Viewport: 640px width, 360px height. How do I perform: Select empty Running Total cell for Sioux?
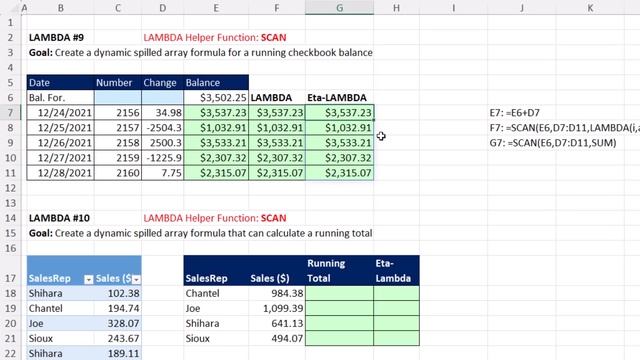coord(339,338)
